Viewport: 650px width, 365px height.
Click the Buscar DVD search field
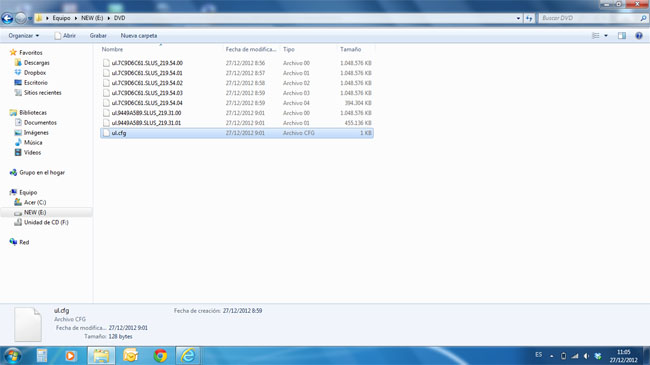(x=589, y=18)
